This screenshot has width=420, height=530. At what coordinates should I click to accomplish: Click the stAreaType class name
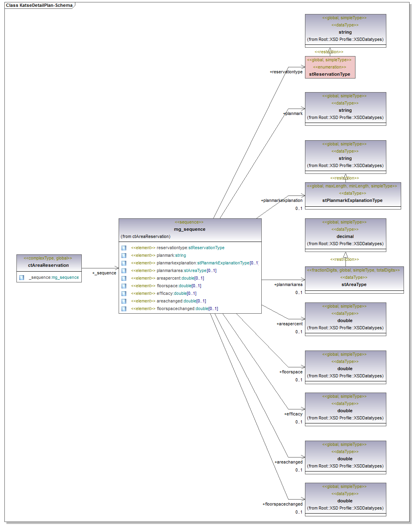click(x=354, y=284)
